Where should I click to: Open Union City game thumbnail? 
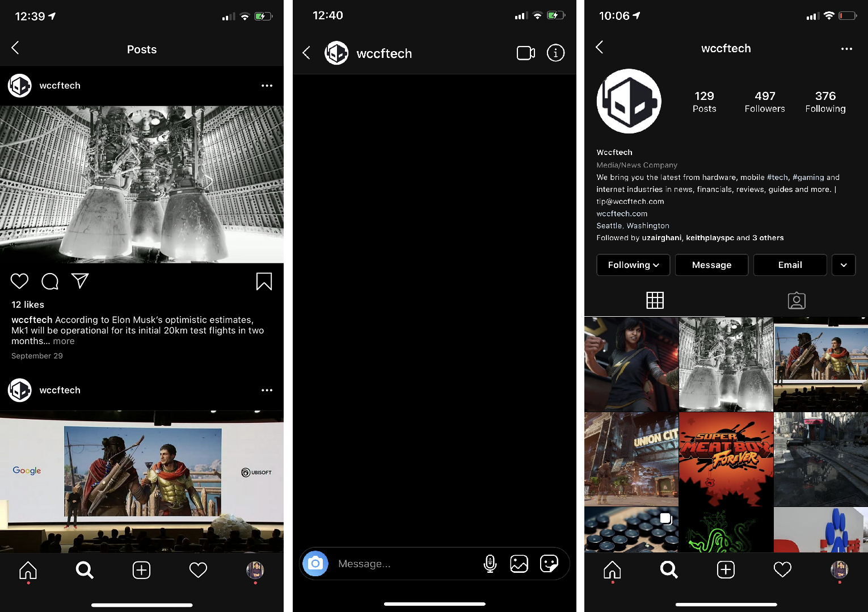click(x=631, y=459)
